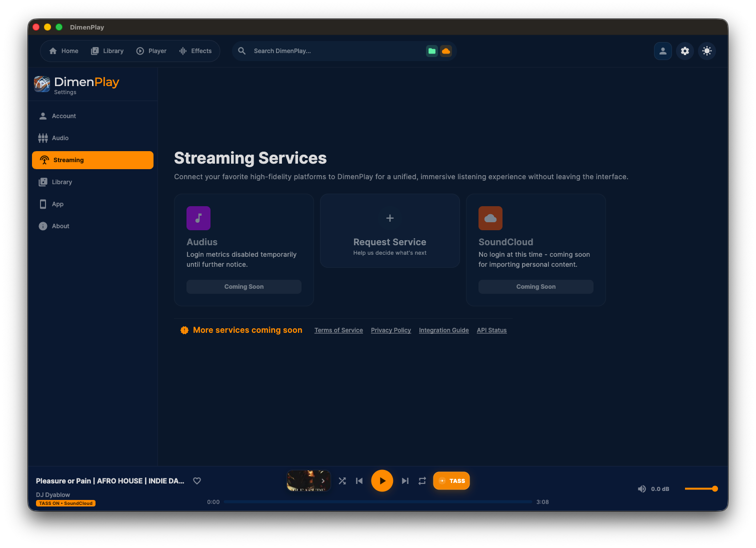Image resolution: width=756 pixels, height=548 pixels.
Task: Click the Pleasure or Pain track title
Action: pyautogui.click(x=110, y=481)
